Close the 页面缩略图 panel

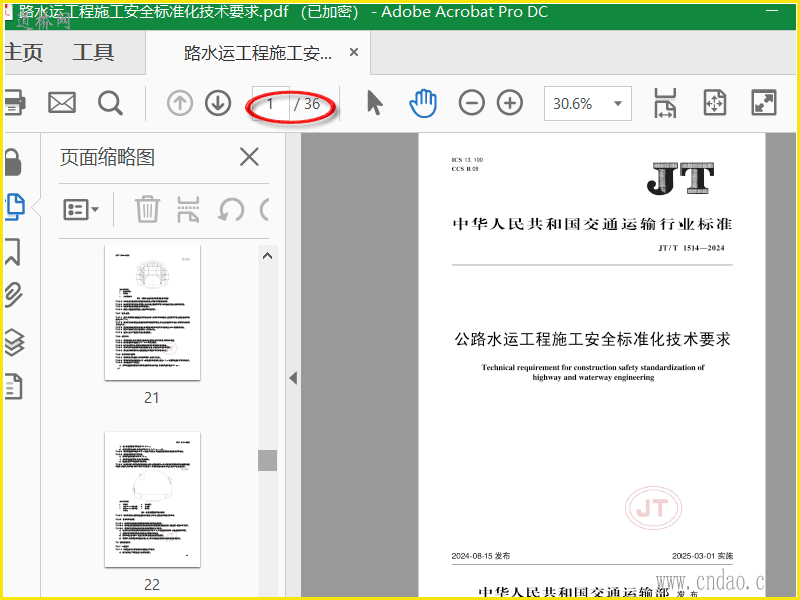pyautogui.click(x=249, y=157)
